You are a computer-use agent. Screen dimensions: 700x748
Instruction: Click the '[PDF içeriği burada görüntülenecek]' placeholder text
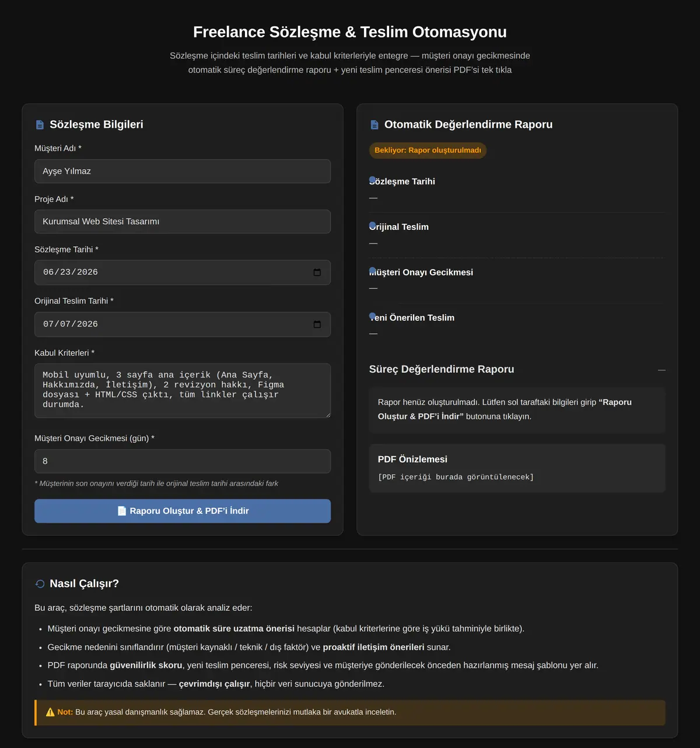[x=456, y=477]
